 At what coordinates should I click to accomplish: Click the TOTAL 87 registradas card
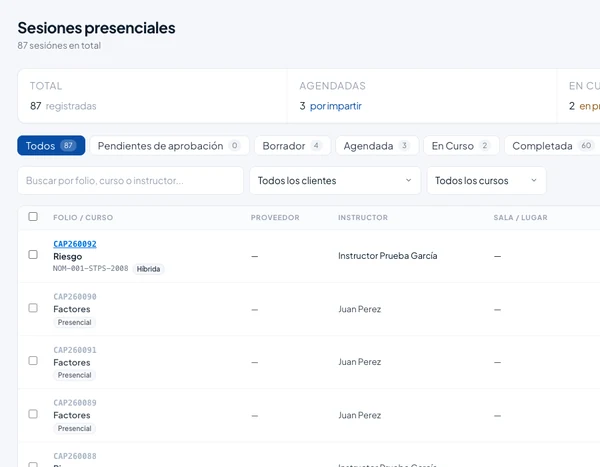pos(152,96)
